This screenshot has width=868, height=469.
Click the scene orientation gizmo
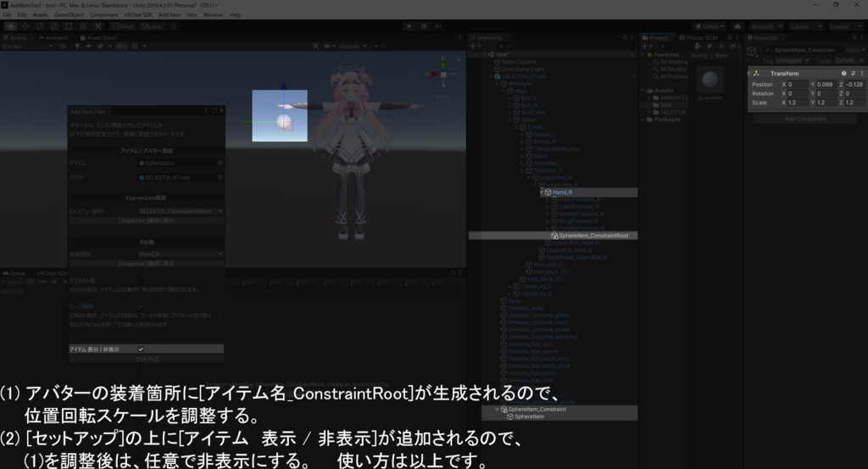pos(442,74)
